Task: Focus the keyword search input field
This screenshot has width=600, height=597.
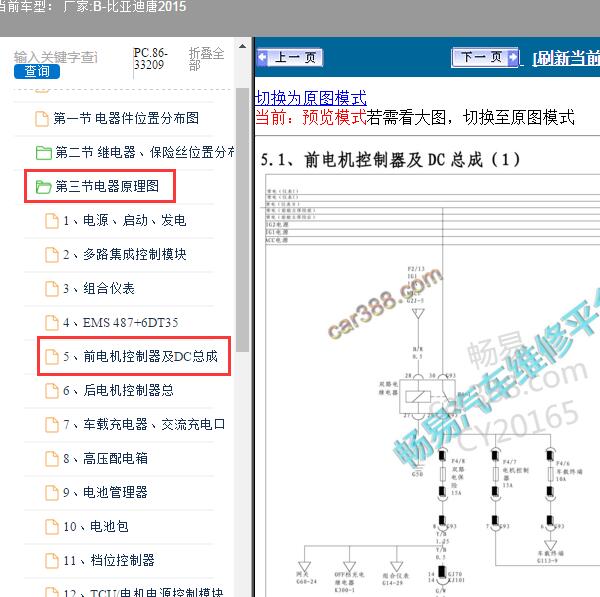Action: click(56, 57)
